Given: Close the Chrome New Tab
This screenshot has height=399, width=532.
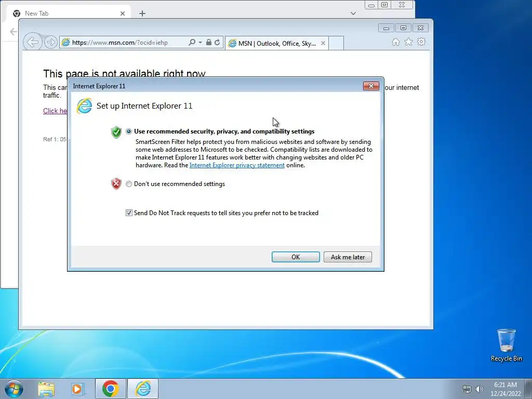Looking at the screenshot, I should [123, 14].
